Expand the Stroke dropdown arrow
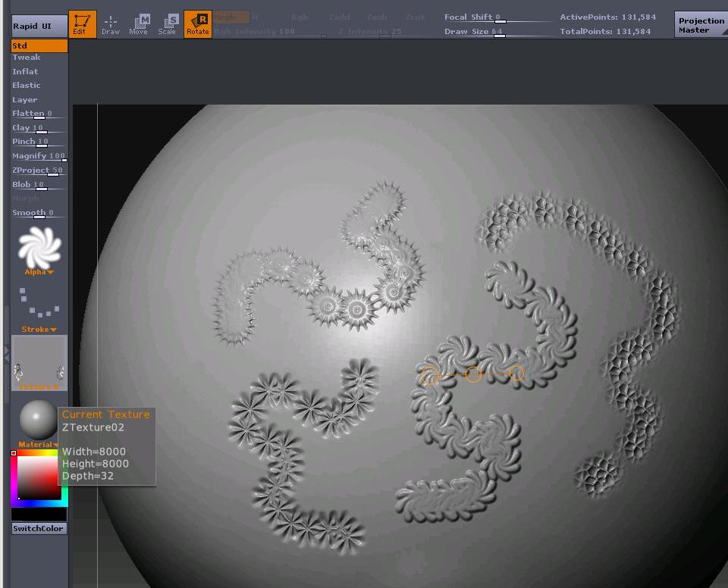The height and width of the screenshot is (588, 728). point(53,330)
